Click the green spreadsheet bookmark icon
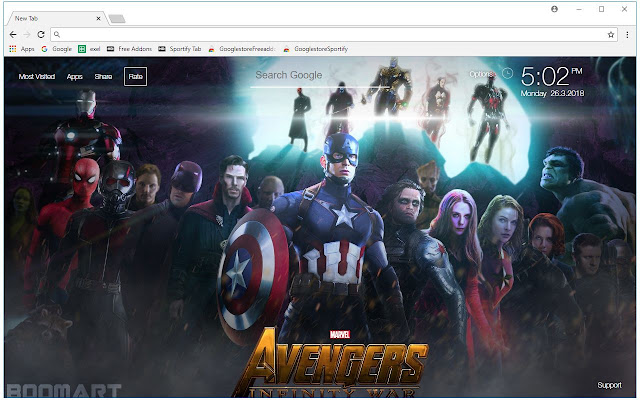Viewport: 640px width, 400px height. point(82,49)
